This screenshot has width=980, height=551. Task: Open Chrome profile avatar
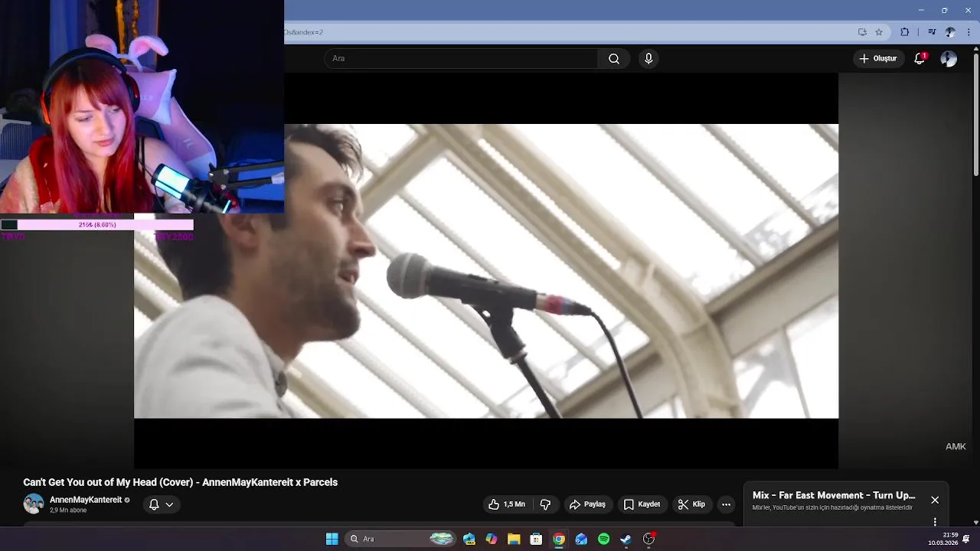tap(950, 32)
